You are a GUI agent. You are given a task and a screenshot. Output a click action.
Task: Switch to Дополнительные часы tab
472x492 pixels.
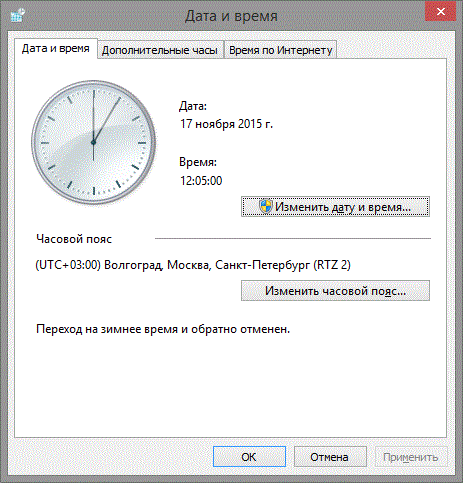[x=160, y=50]
